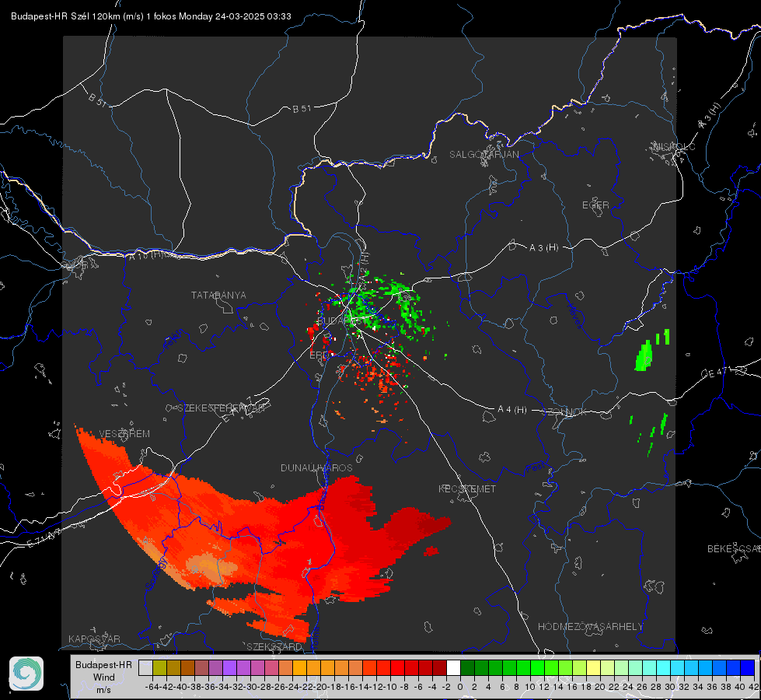
Task: Select the KECSKEMÉT city label
Action: coord(467,488)
